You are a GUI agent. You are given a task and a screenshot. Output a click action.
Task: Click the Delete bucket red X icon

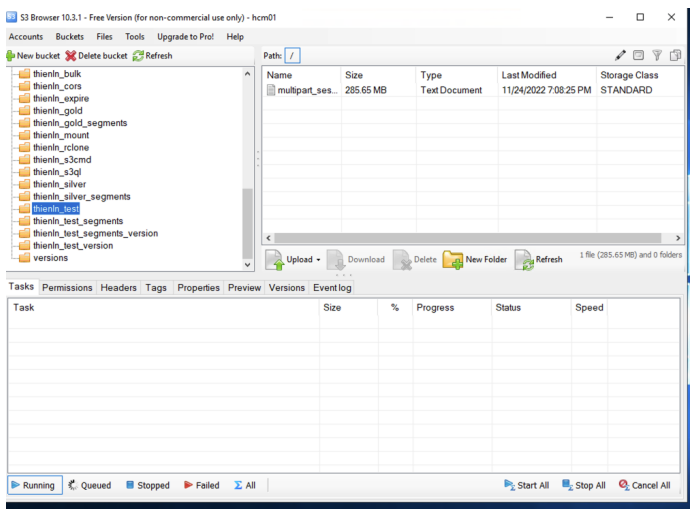[x=71, y=56]
